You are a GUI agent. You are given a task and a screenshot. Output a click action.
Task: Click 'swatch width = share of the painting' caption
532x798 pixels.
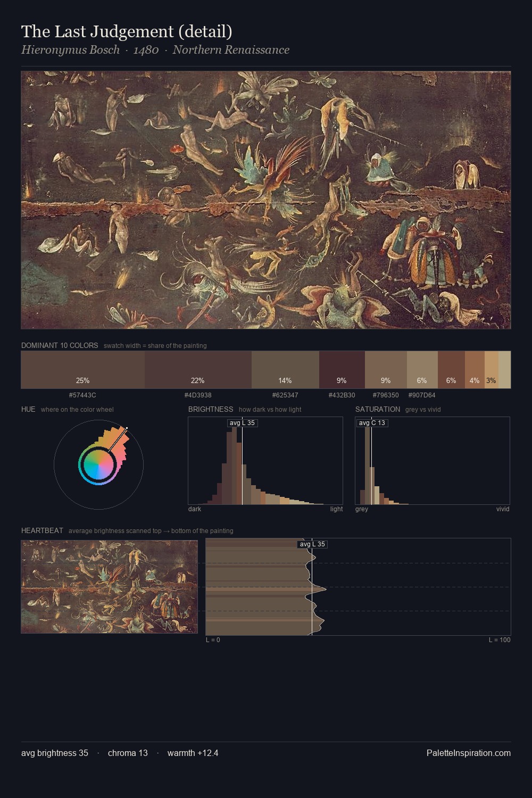tap(155, 346)
